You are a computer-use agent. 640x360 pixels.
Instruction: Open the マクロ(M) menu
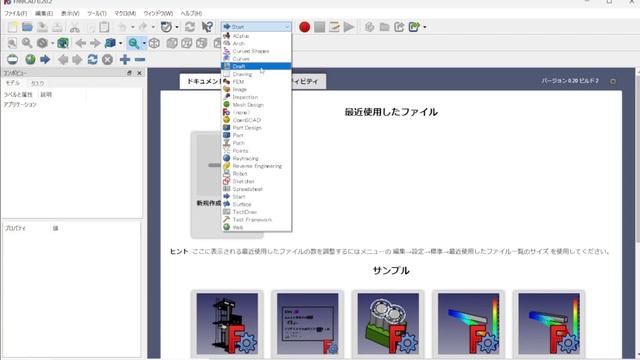click(x=125, y=13)
